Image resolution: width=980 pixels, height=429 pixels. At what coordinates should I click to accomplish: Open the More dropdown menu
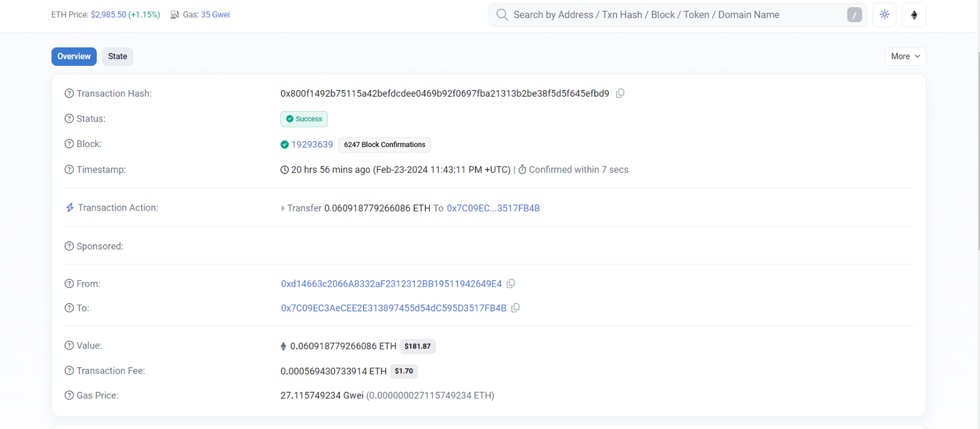tap(906, 57)
